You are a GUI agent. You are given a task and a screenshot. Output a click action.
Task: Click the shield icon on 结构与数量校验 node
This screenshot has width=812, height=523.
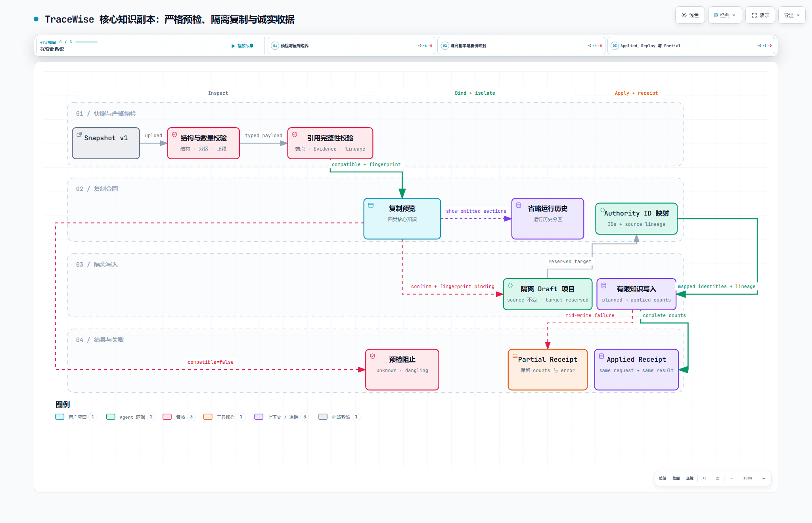tap(174, 135)
